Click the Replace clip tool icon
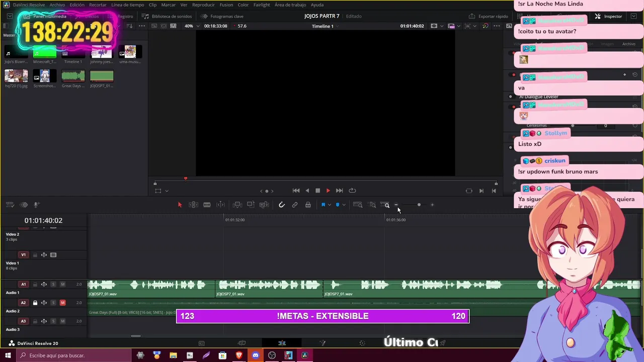The height and width of the screenshot is (362, 644). point(264,205)
